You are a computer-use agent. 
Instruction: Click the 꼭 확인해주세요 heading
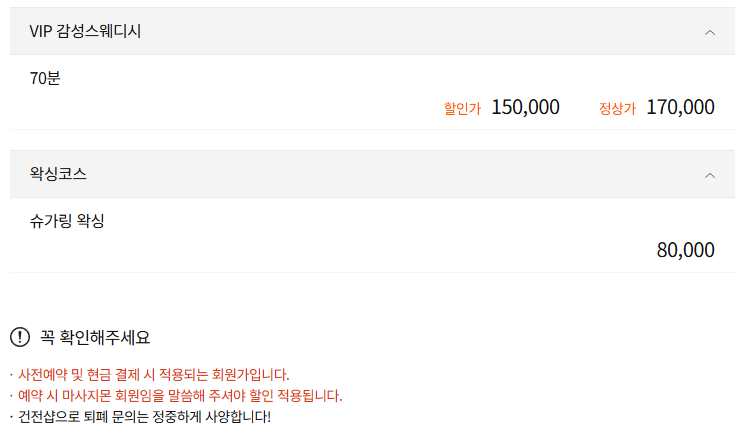95,337
